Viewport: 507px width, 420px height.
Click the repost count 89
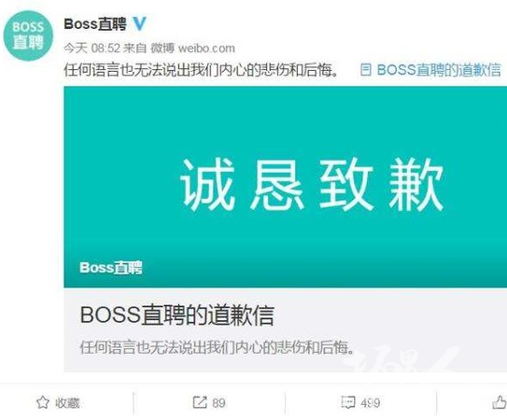coord(218,403)
